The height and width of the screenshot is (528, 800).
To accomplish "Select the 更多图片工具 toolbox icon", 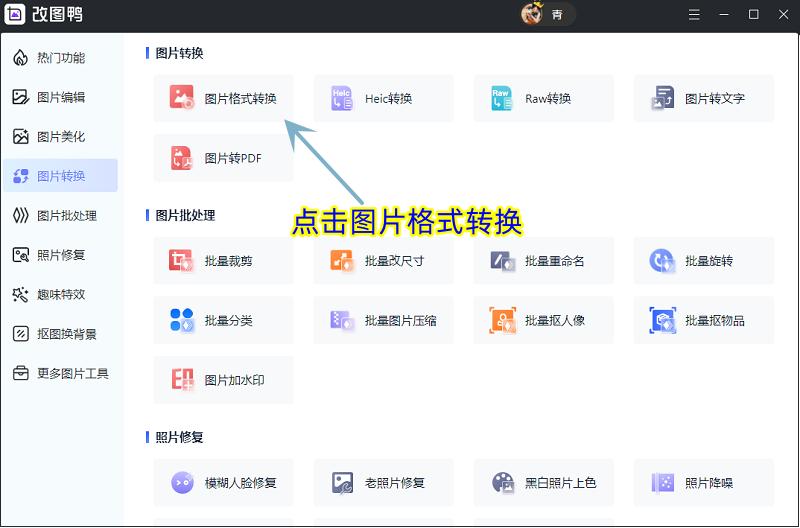I will [20, 373].
